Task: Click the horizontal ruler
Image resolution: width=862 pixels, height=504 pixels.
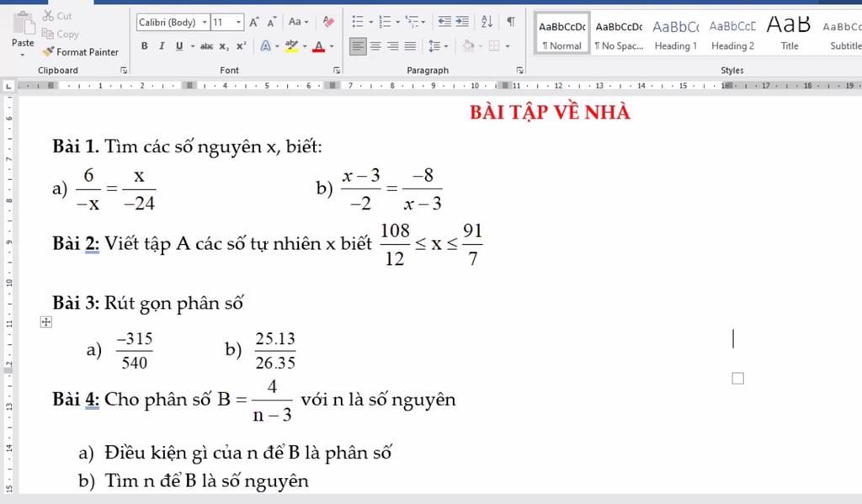Action: pos(439,86)
